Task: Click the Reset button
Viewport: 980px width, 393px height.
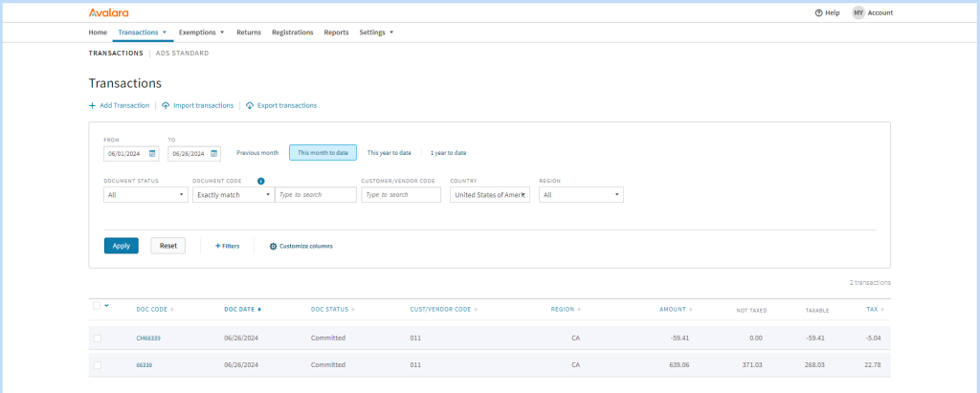Action: tap(168, 246)
